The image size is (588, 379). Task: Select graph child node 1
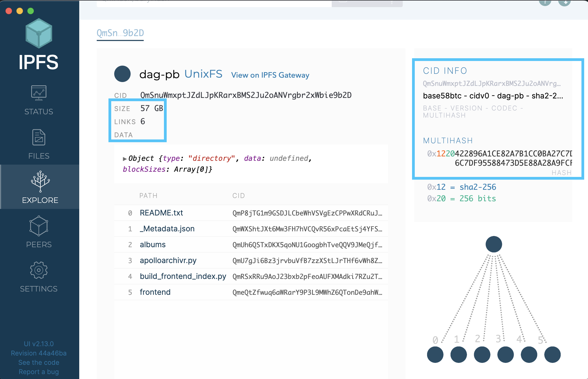(x=458, y=355)
